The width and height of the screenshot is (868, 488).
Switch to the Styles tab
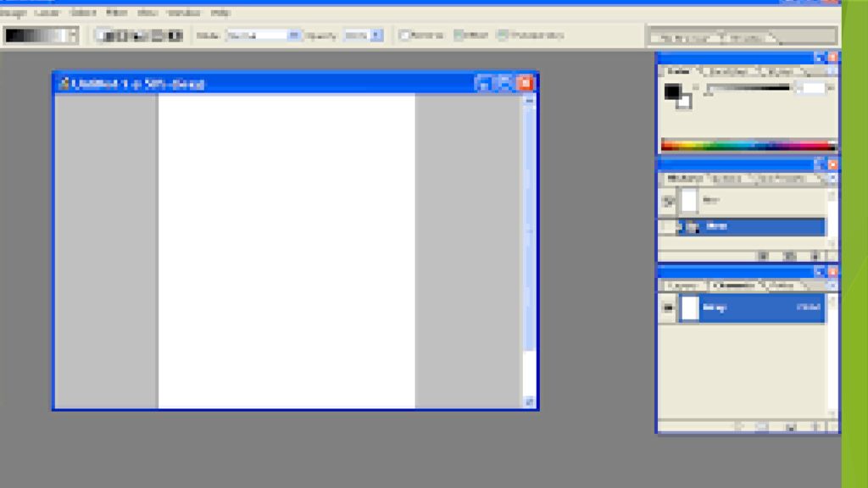coord(781,71)
